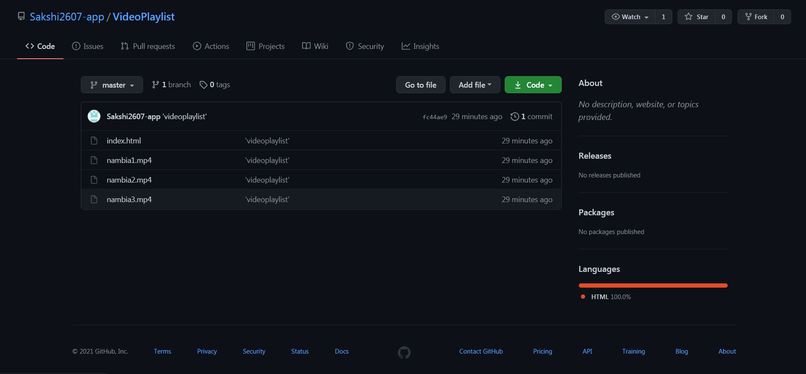
Task: Click the file icon next to index.html
Action: [94, 141]
